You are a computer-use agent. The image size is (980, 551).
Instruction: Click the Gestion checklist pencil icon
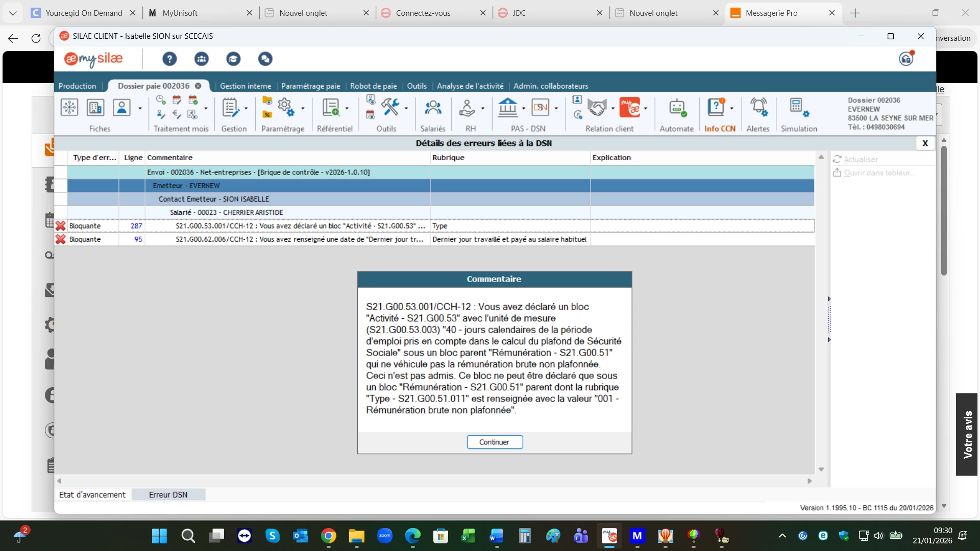[230, 108]
